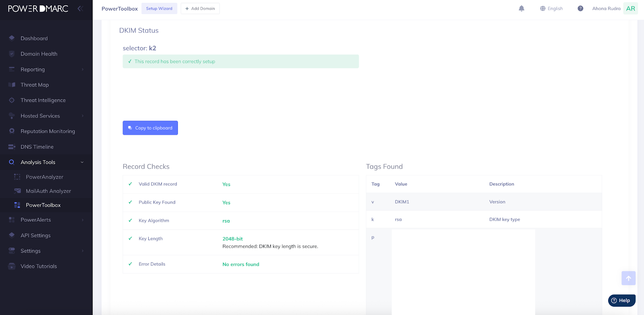This screenshot has width=644, height=315.
Task: Click the AR user avatar
Action: click(631, 8)
